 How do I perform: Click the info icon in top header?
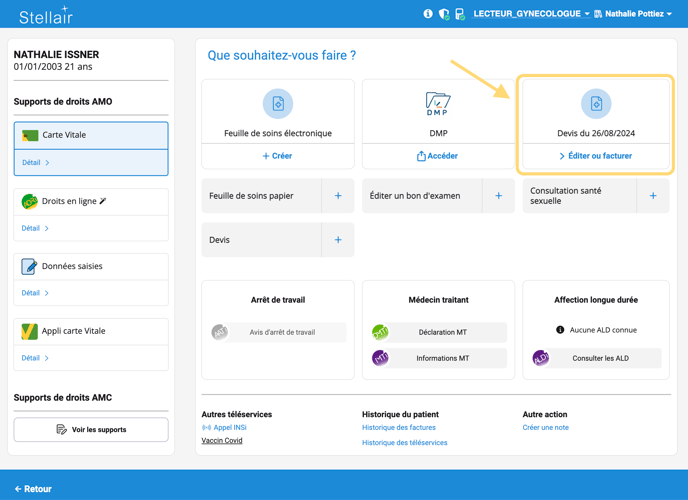[428, 14]
